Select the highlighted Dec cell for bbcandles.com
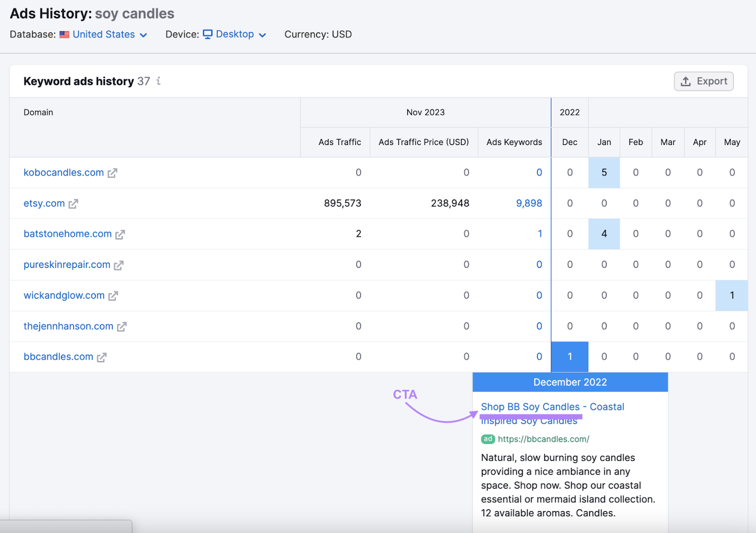Viewport: 756px width, 533px height. (569, 357)
